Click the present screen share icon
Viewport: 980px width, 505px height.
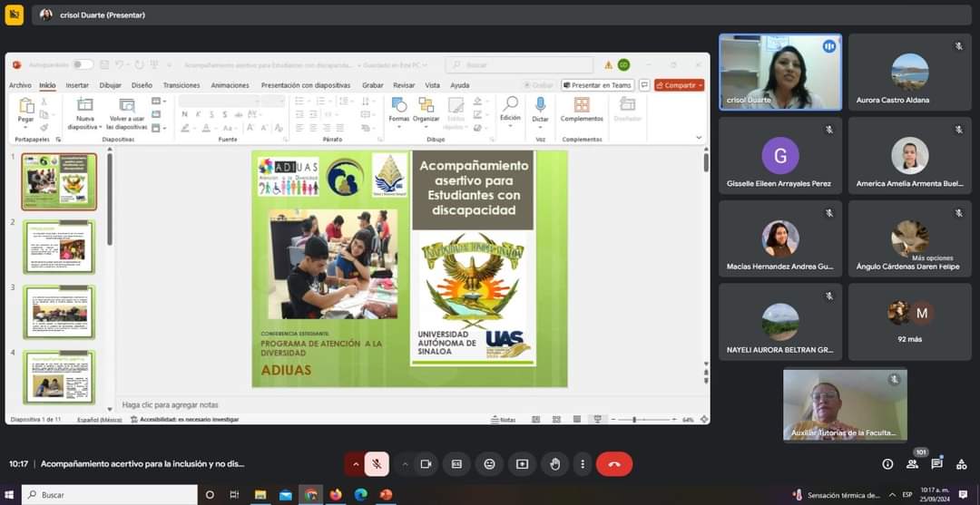point(522,464)
